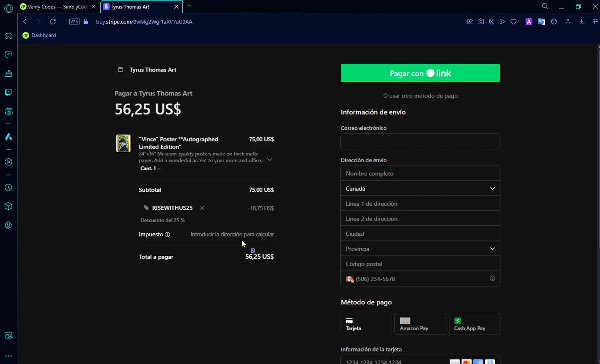Screen dimensions: 600x364
Task: Click the Opera GX logo menu
Action: (8, 8)
